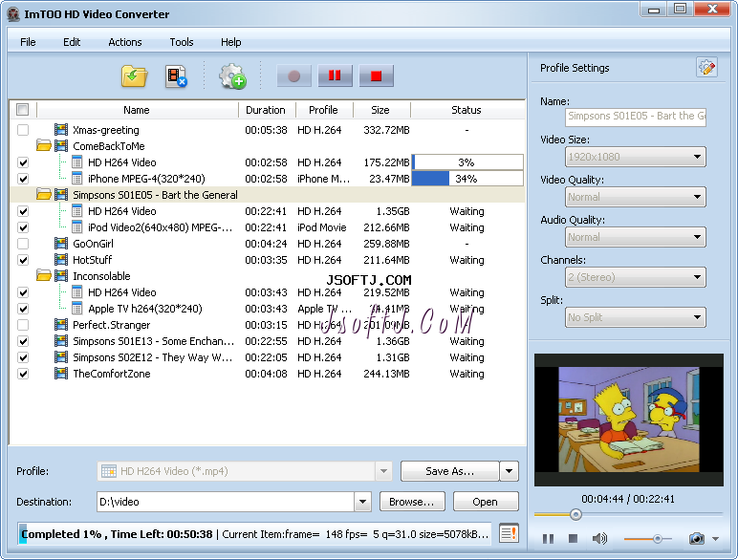Pause conversion with the red pause button

point(335,75)
